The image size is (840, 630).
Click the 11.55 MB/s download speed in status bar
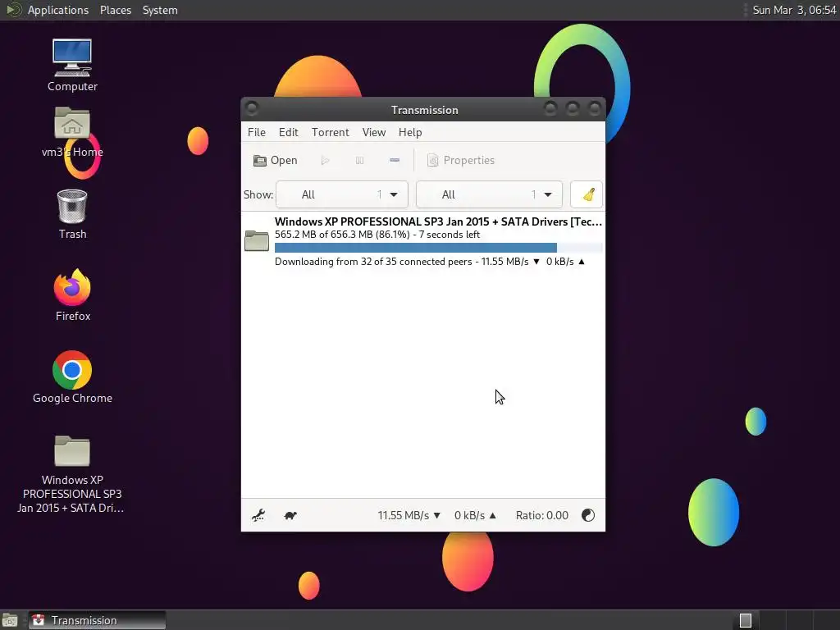[409, 515]
